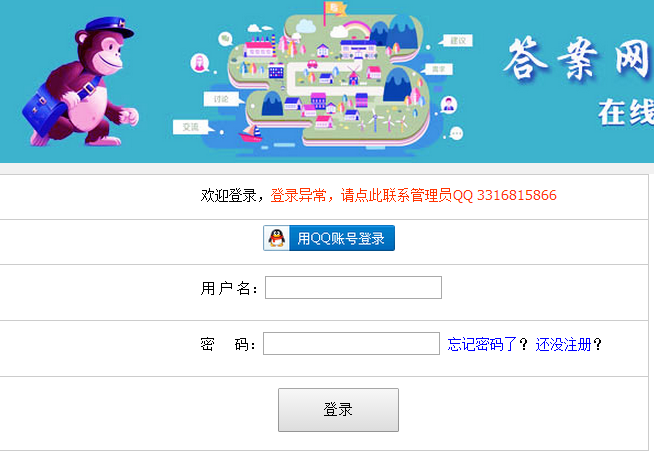The width and height of the screenshot is (654, 456).
Task: Click the 建议 speech bubble label
Action: (x=457, y=40)
